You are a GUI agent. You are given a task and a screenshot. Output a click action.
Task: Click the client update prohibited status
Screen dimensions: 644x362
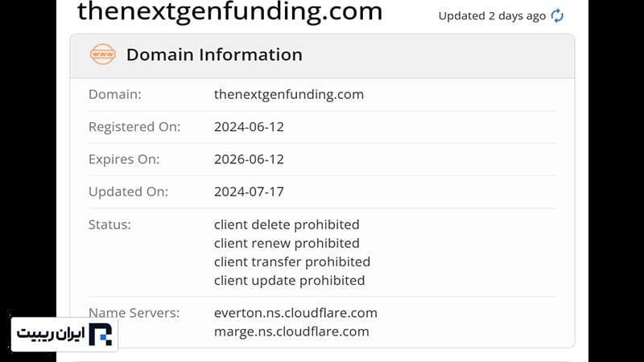[289, 280]
